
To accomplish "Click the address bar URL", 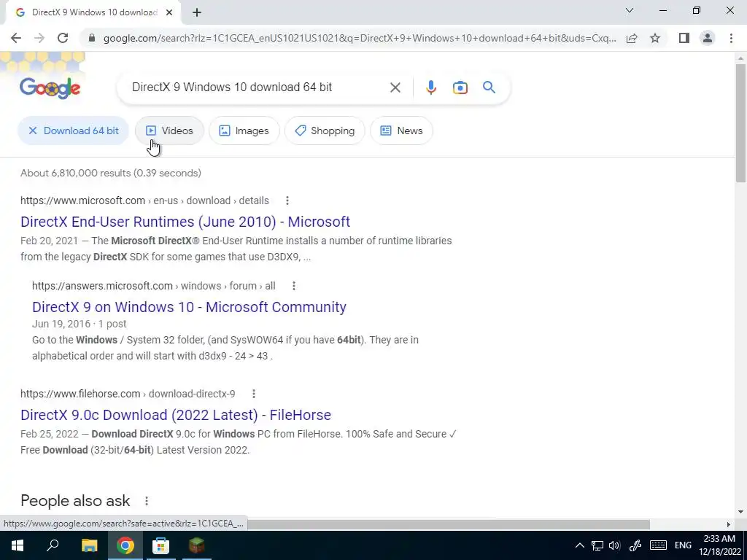I will [x=360, y=38].
